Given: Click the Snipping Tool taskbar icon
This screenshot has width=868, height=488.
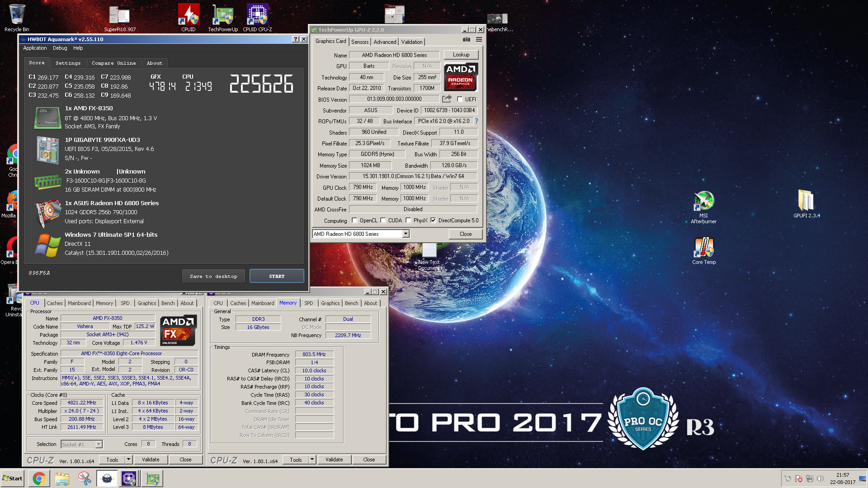Looking at the screenshot, I should tap(84, 479).
